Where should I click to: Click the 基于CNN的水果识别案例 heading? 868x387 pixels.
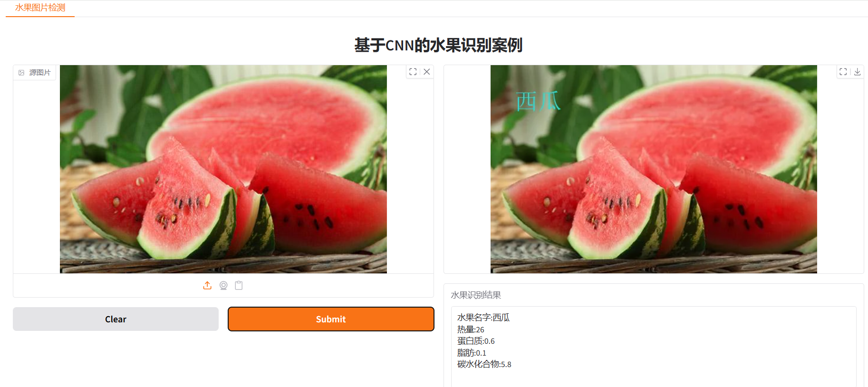click(x=438, y=45)
